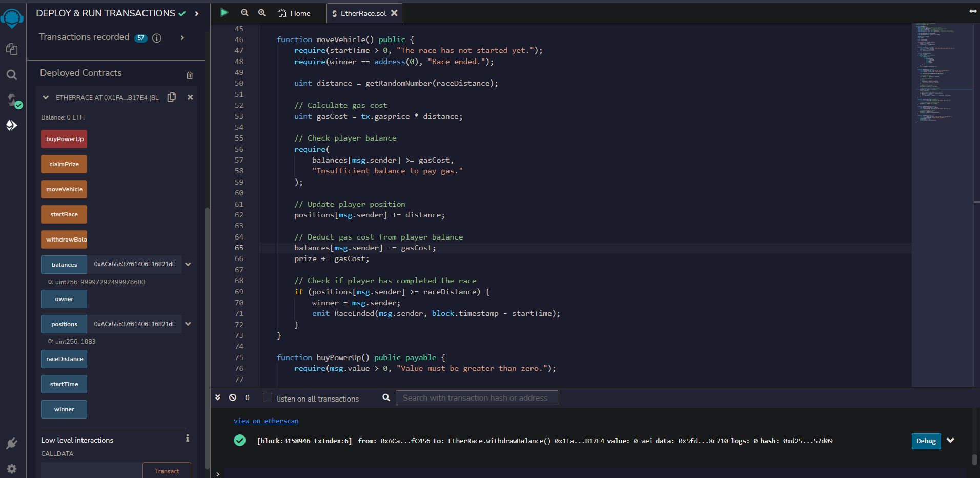980x478 pixels.
Task: Run script with the green play icon
Action: (x=224, y=13)
